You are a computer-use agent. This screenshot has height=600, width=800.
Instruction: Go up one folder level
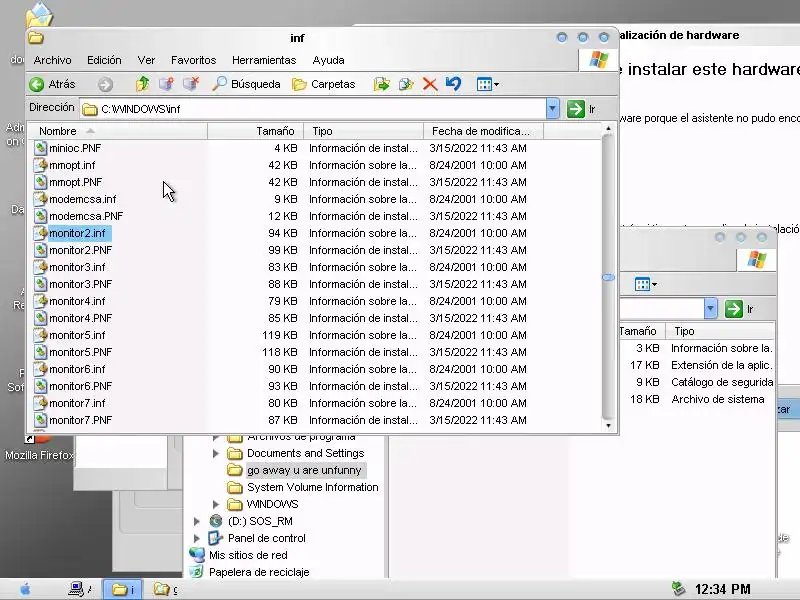coord(142,84)
